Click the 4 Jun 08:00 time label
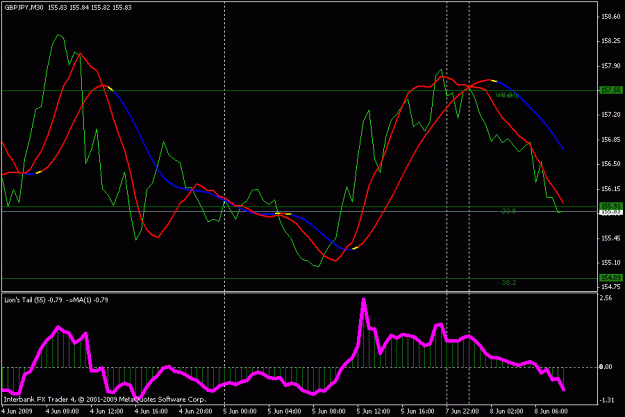625x417 pixels. (x=62, y=411)
